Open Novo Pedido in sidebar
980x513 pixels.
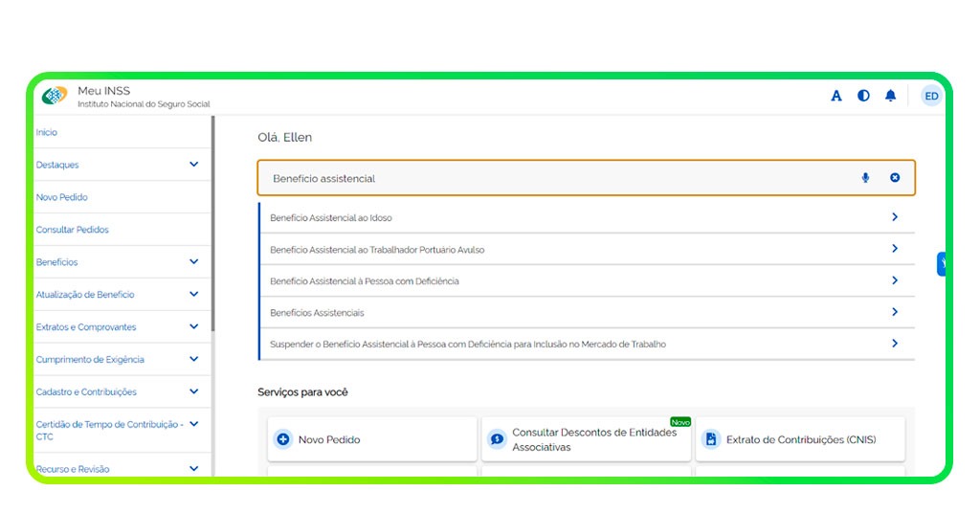pos(61,197)
